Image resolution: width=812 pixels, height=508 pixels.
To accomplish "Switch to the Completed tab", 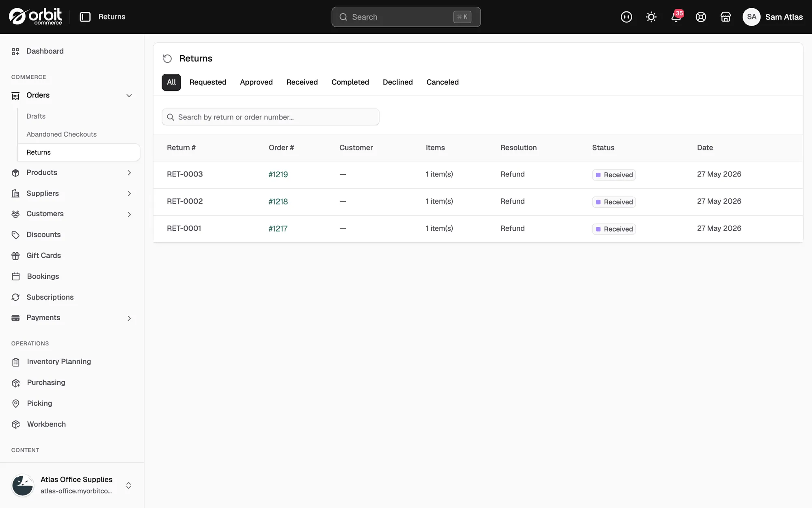I will coord(350,82).
